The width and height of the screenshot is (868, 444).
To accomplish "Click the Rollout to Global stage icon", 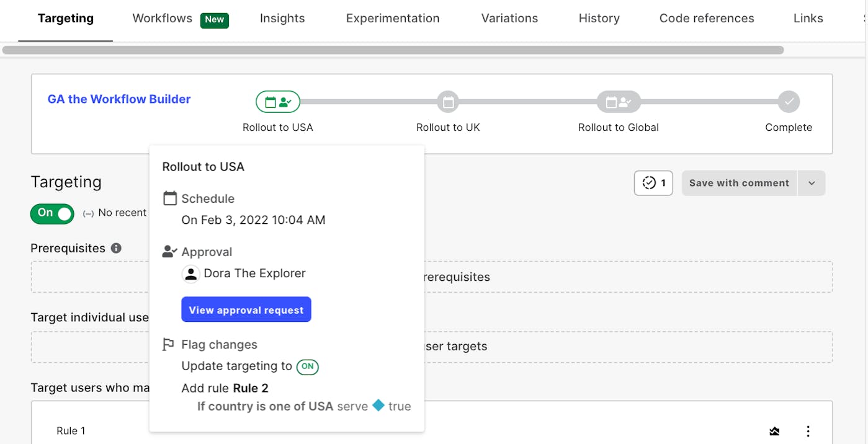I will point(618,102).
